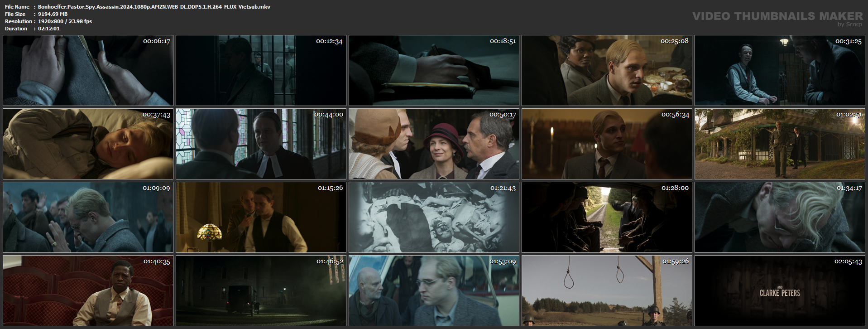Open the thumbnail stamped 01:21:43
This screenshot has height=329, width=868.
pyautogui.click(x=434, y=218)
